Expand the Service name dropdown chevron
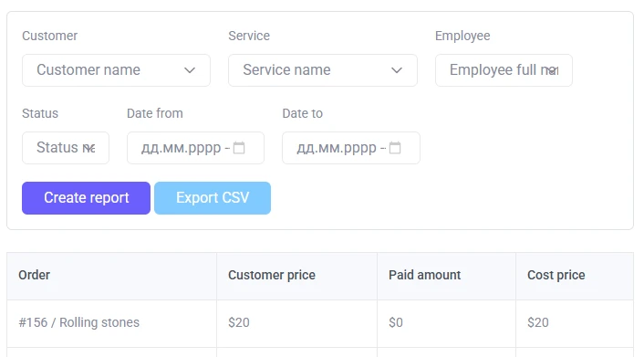 coord(396,70)
